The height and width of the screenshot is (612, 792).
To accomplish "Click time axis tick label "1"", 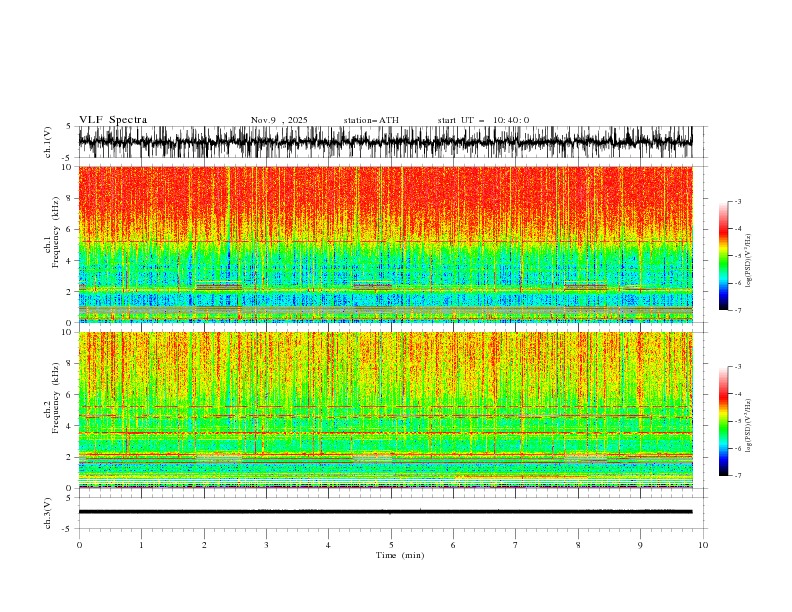I will click(141, 545).
